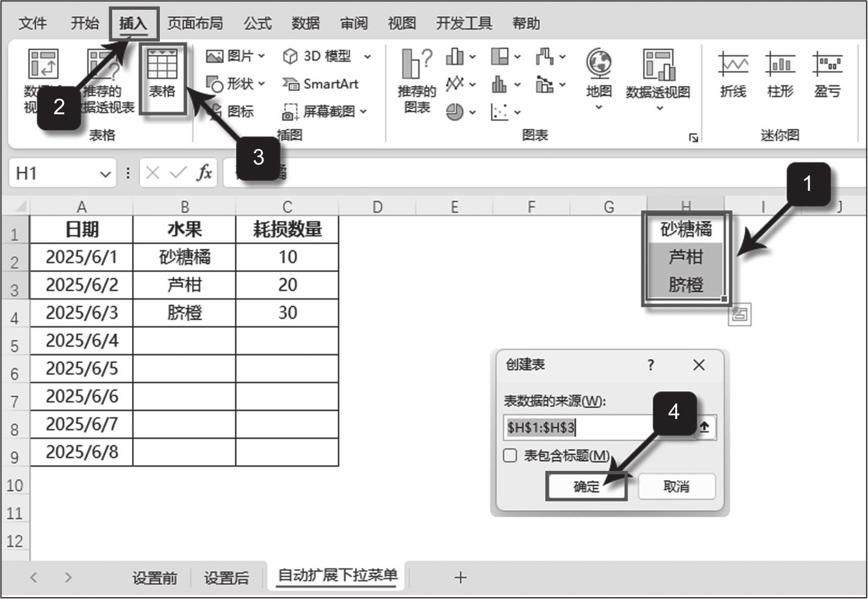868x599 pixels.
Task: Click the Quick Analysis icon below the selection
Action: [x=739, y=315]
